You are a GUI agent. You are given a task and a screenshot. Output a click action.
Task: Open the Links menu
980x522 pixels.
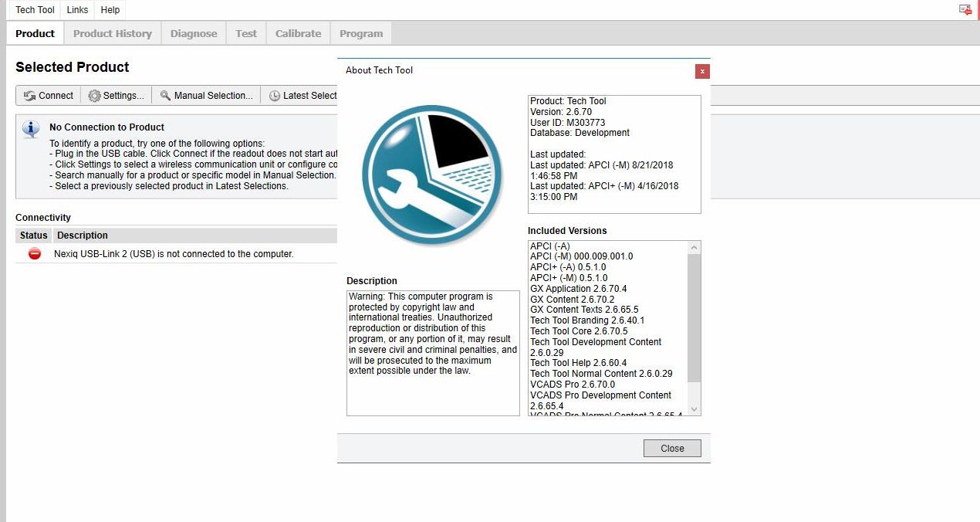tap(77, 10)
